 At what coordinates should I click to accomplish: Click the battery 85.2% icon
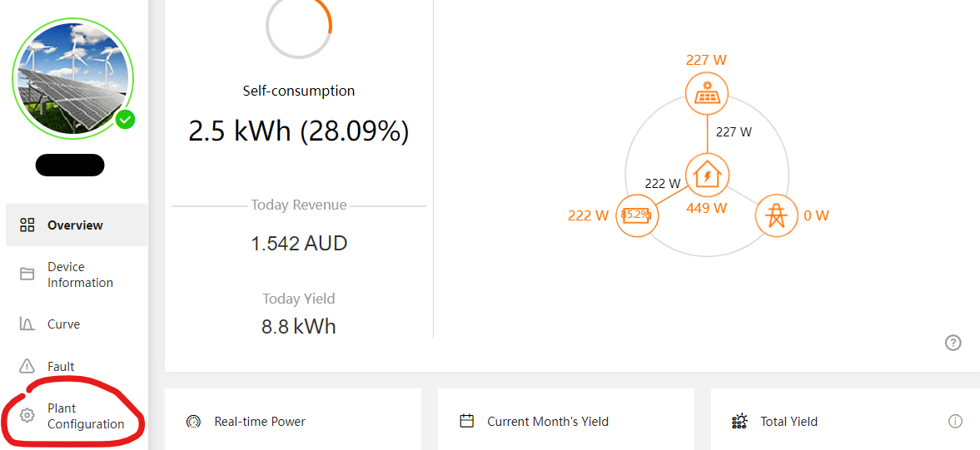pos(637,215)
